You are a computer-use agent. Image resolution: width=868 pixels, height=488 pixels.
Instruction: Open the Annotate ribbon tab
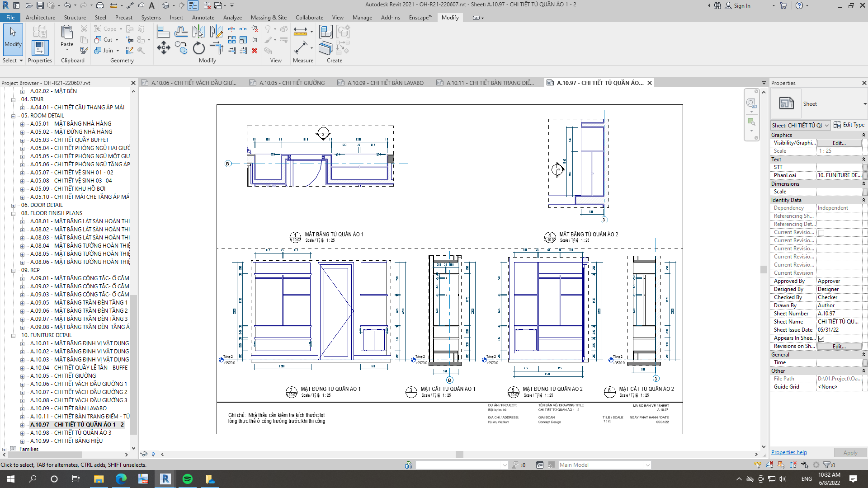(203, 18)
